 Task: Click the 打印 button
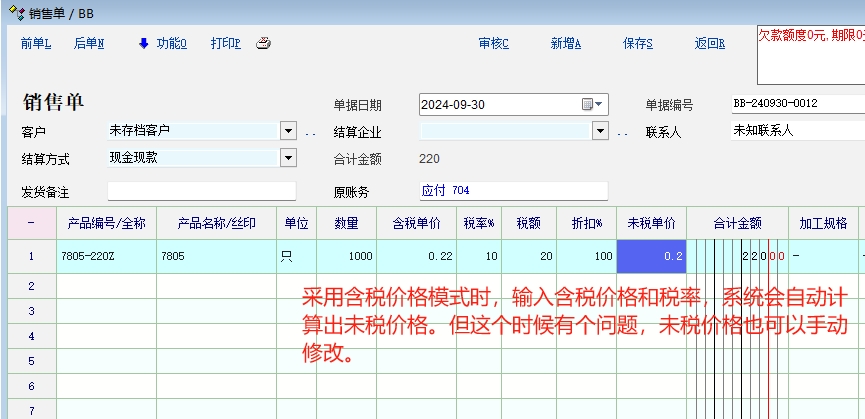225,43
